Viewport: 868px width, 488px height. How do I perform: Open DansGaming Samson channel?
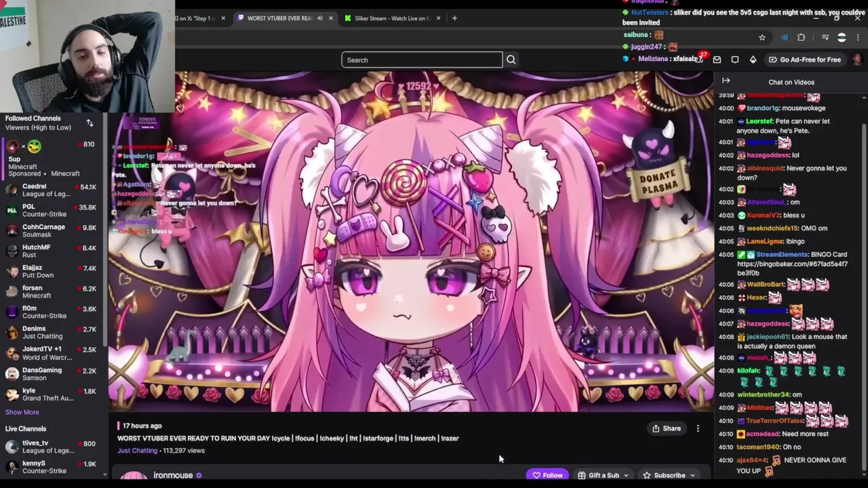[51, 374]
